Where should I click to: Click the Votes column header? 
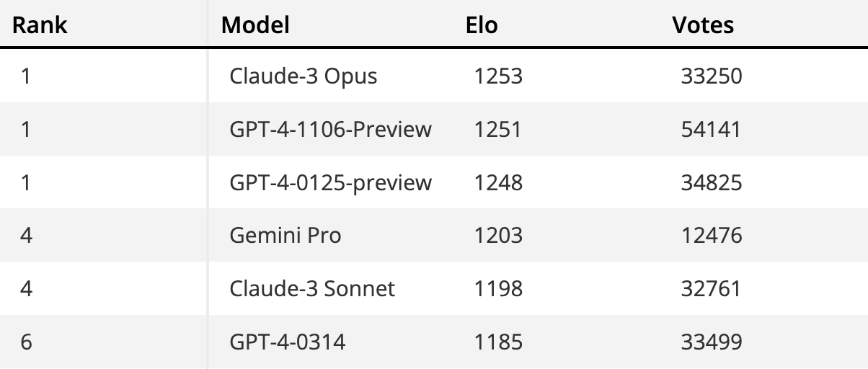pos(703,25)
